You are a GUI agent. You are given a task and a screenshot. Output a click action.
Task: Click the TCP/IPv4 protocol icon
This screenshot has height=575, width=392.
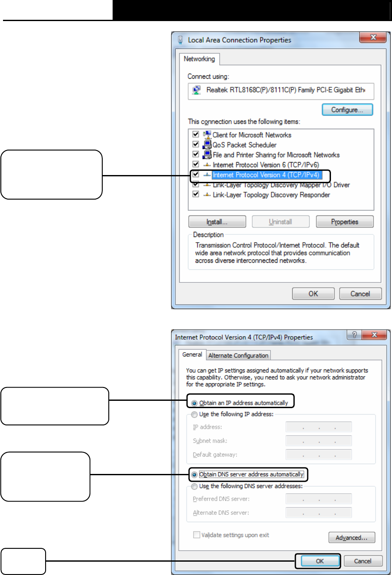click(207, 175)
